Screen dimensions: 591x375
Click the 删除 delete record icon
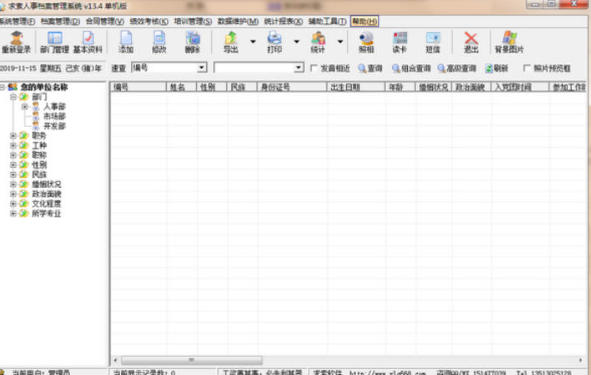click(192, 42)
